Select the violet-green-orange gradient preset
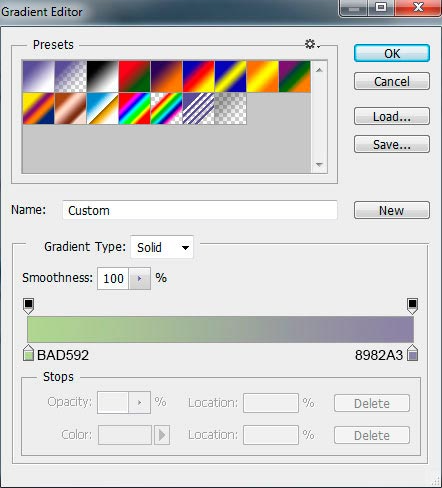Screen dimensions: 442x488 tap(294, 76)
